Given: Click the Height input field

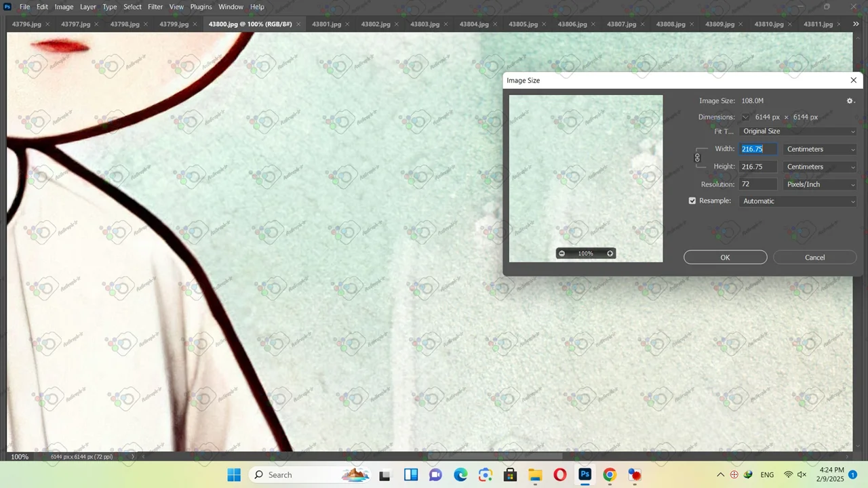Looking at the screenshot, I should (757, 167).
